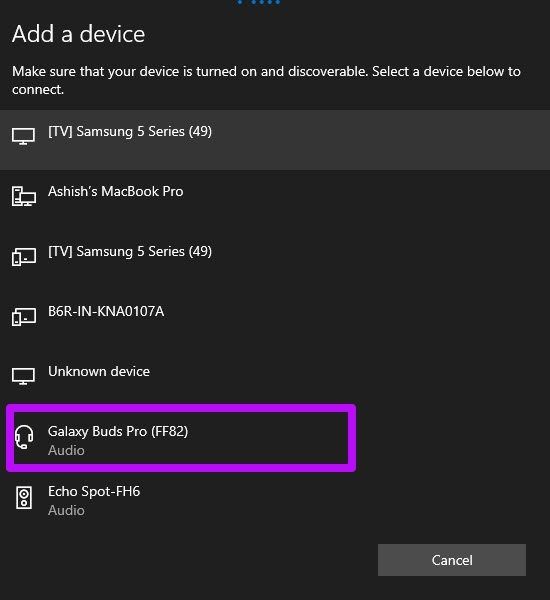This screenshot has height=600, width=550.
Task: Connect to Ashish's MacBook Pro
Action: point(116,191)
